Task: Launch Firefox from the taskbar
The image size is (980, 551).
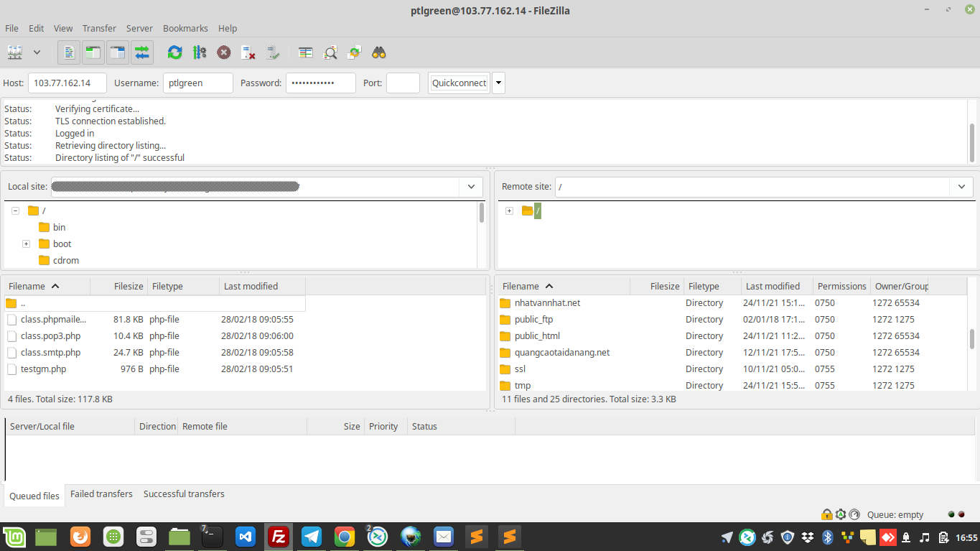Action: click(80, 537)
